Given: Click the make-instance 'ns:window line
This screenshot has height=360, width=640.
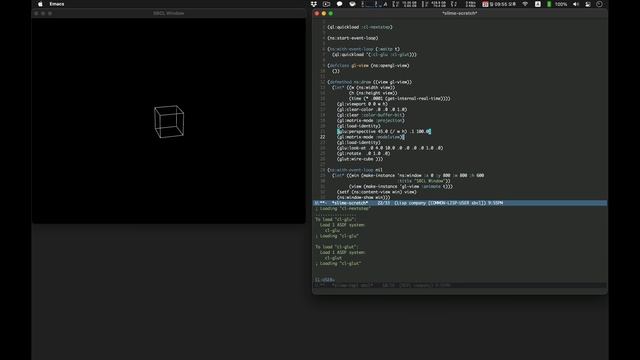Looking at the screenshot, I should click(408, 176).
